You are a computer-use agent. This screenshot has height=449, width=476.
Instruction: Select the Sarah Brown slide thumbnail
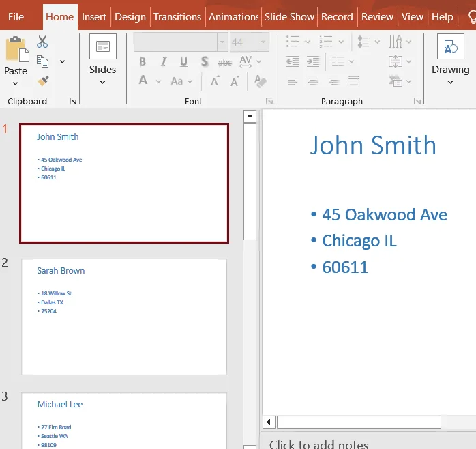click(x=124, y=317)
